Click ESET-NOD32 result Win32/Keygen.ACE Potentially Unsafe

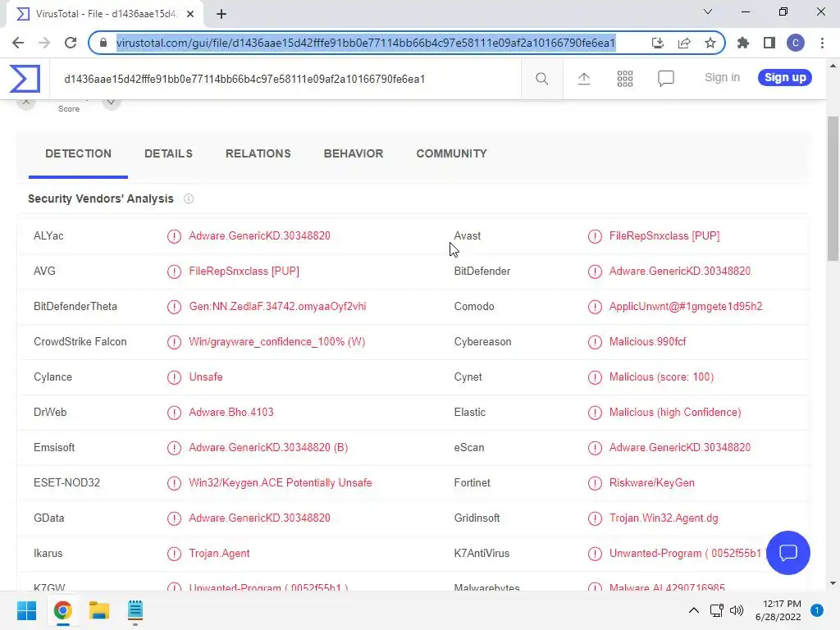(x=281, y=483)
